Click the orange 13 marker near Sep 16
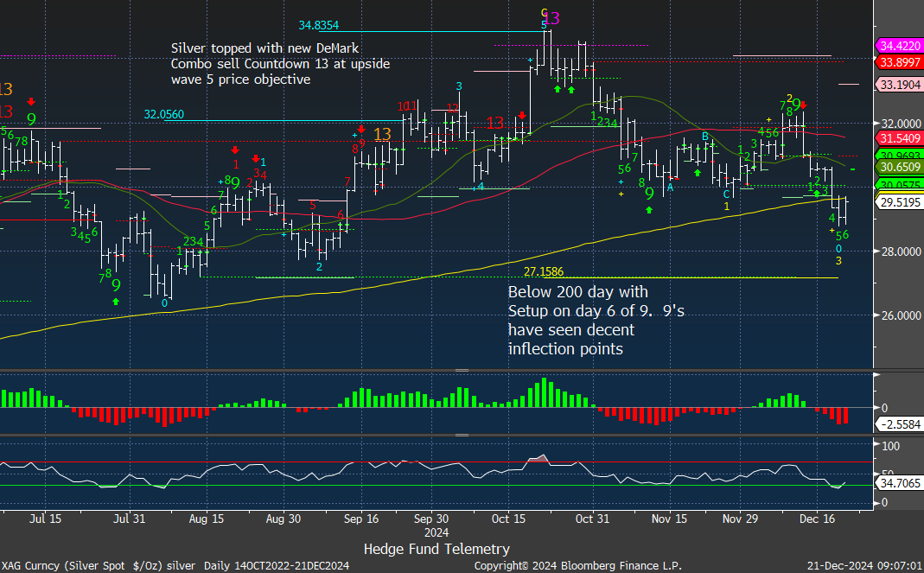 click(382, 135)
